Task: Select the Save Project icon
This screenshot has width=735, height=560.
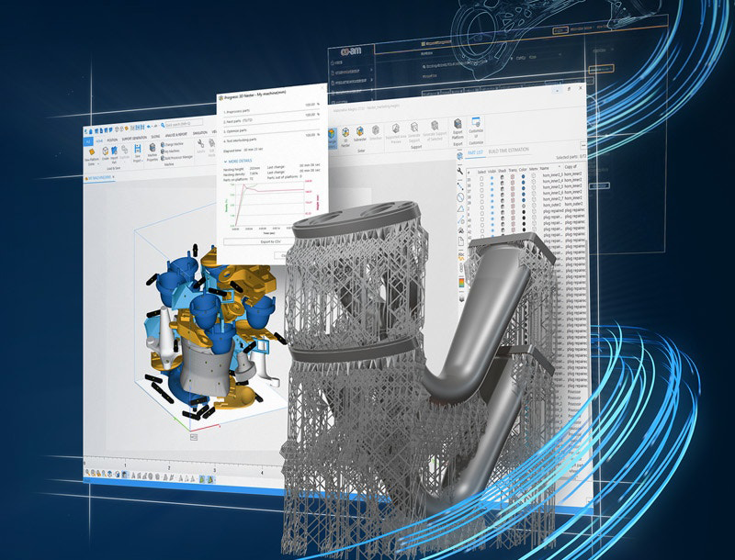Action: 138,147
